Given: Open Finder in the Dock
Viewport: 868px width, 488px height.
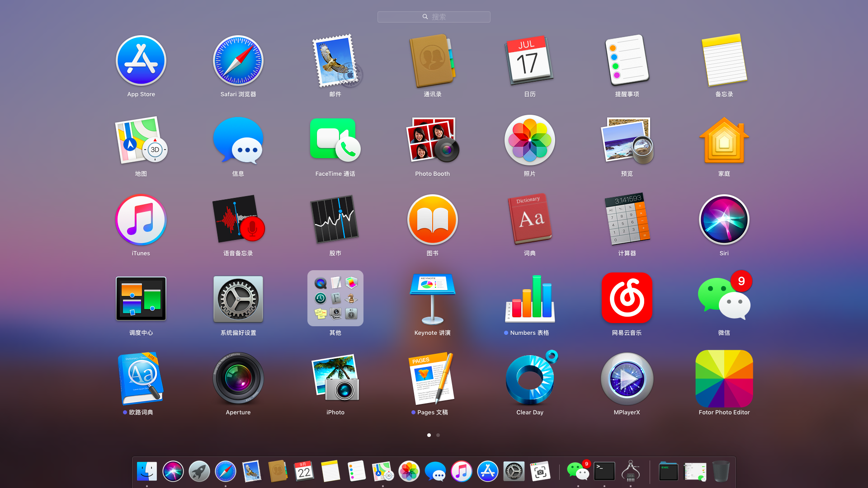Looking at the screenshot, I should (147, 471).
